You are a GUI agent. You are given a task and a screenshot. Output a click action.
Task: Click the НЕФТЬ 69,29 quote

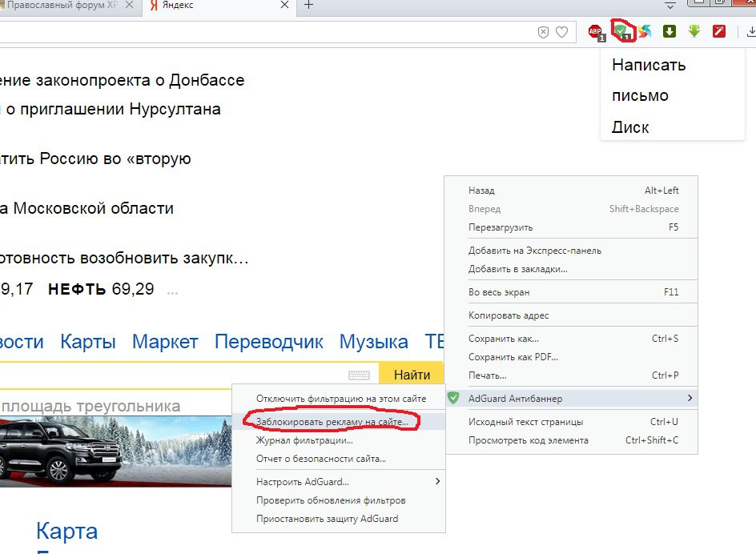(101, 289)
